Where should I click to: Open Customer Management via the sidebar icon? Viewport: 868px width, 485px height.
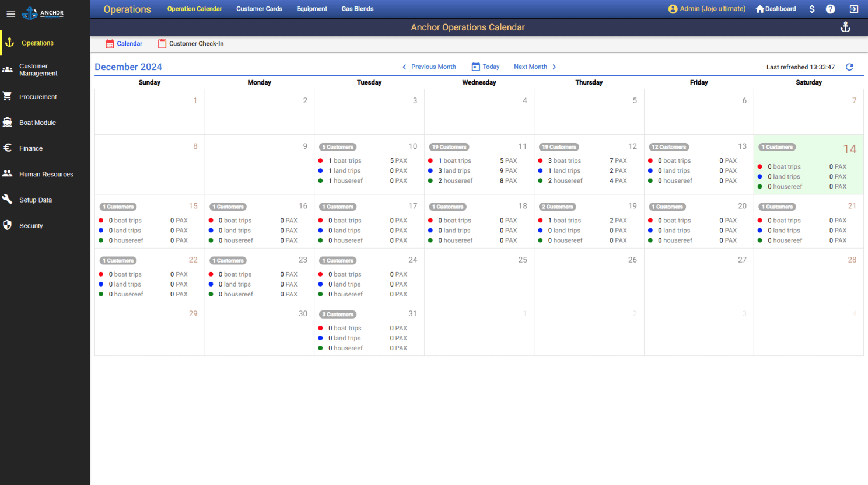click(8, 70)
